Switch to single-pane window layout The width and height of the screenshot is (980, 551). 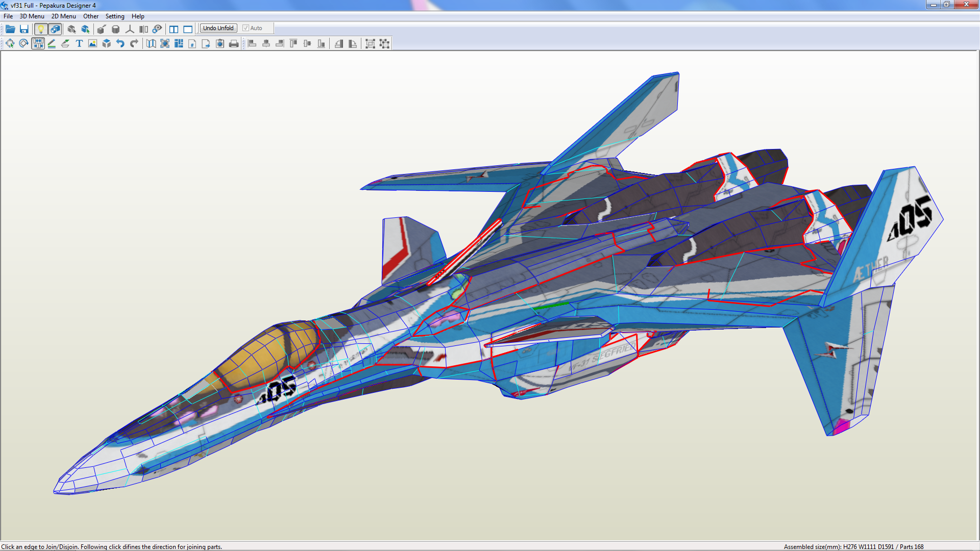point(188,29)
